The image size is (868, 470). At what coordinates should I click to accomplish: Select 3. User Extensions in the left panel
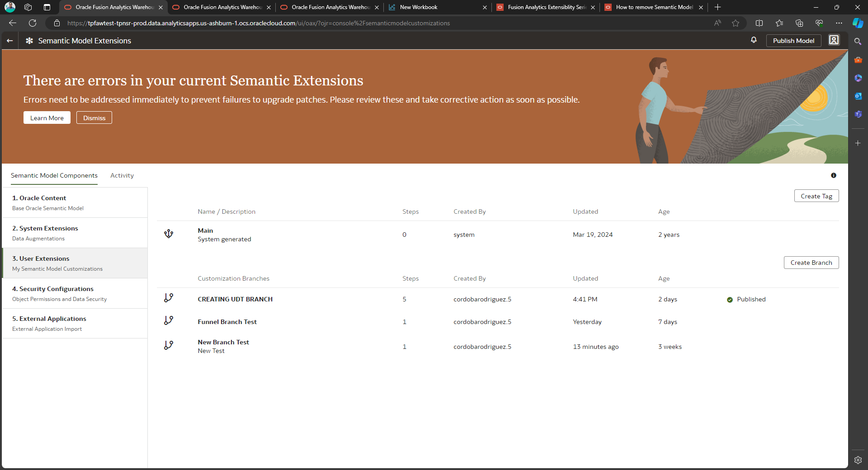[75, 263]
